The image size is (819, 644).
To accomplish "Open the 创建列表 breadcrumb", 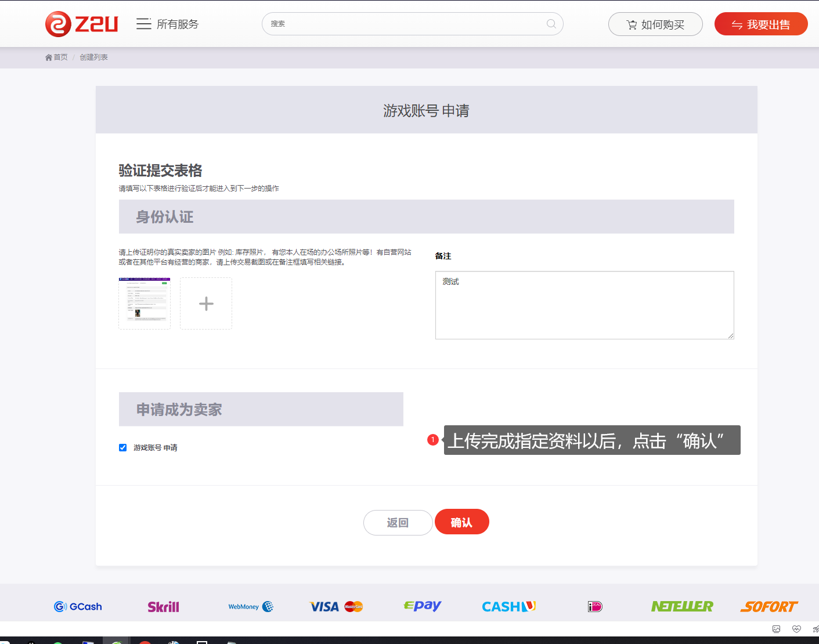I will click(93, 57).
